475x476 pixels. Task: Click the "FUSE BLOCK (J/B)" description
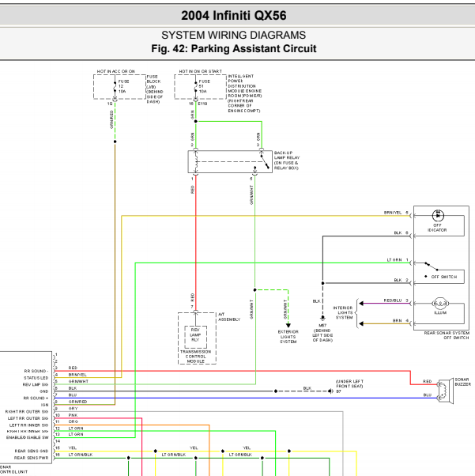point(155,89)
